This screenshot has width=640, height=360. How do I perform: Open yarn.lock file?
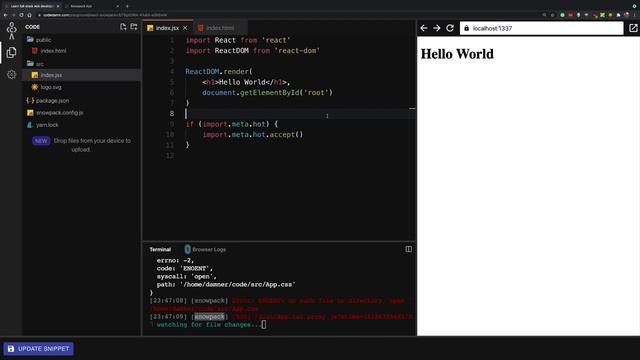click(x=42, y=125)
